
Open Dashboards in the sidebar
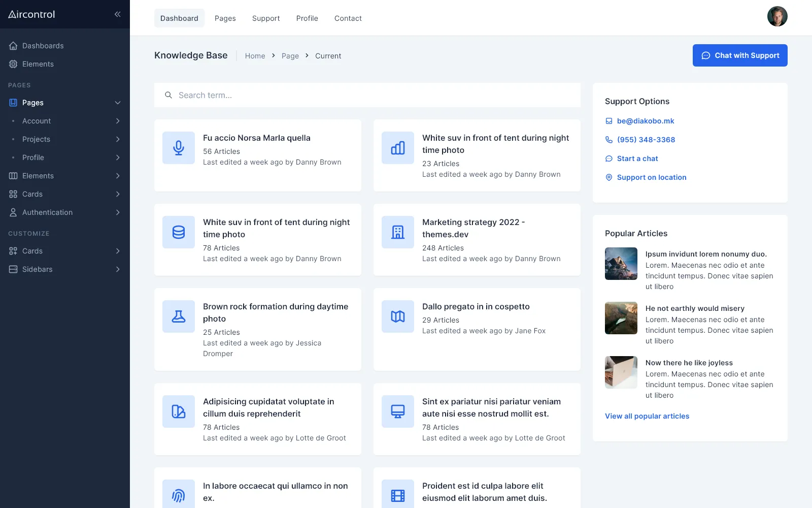[x=43, y=46]
